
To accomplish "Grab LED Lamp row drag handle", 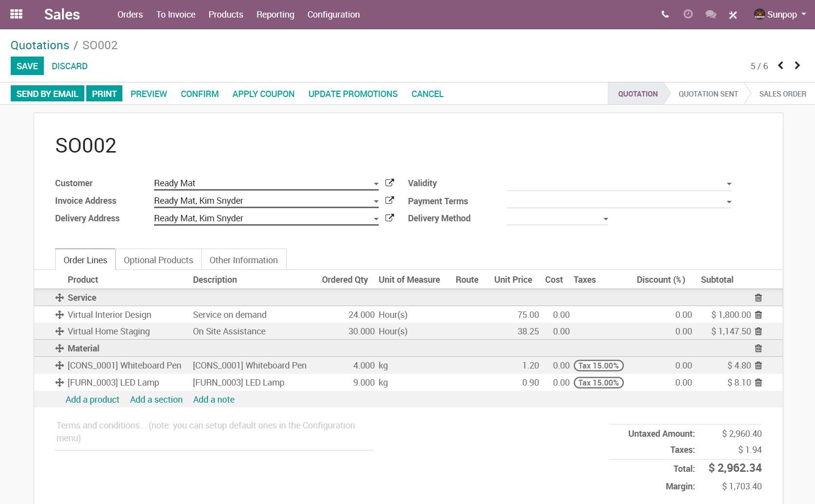I will coord(59,383).
